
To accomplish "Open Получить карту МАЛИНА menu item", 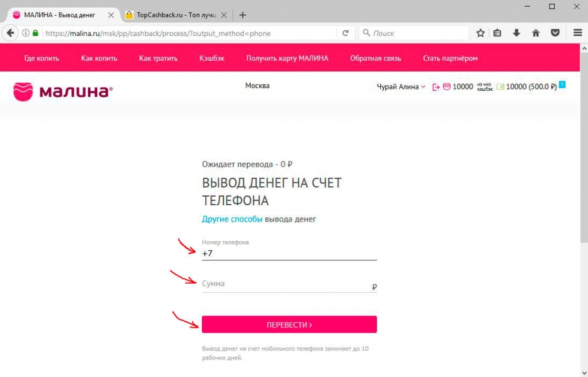I will pos(287,58).
